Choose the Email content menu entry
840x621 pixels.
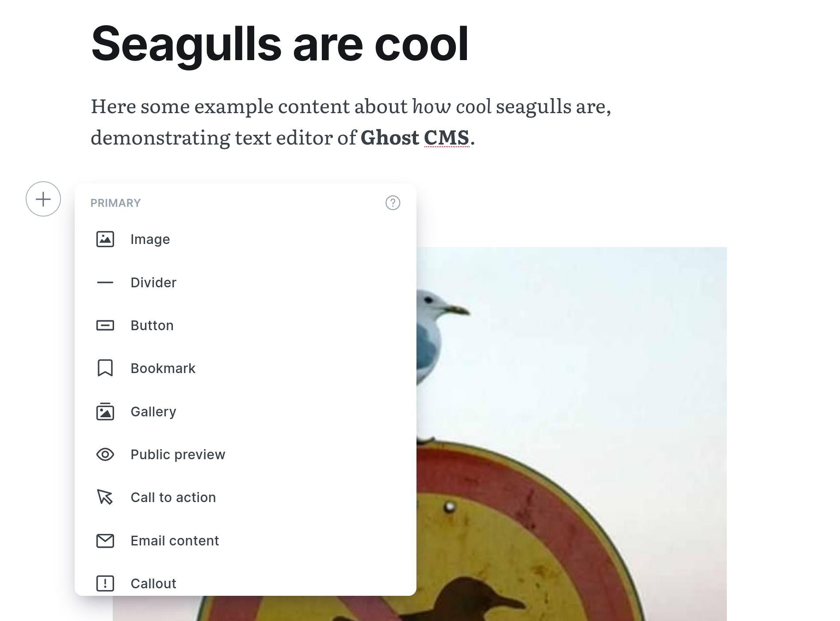pyautogui.click(x=175, y=541)
